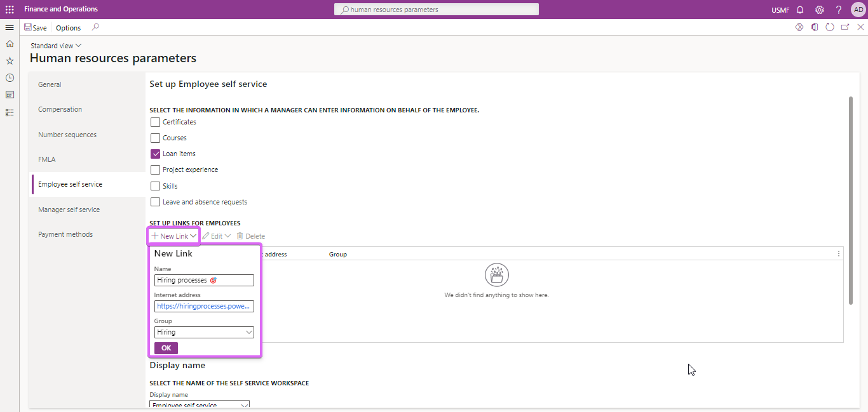This screenshot has width=868, height=412.
Task: Click inside the Internet address field
Action: pyautogui.click(x=203, y=306)
